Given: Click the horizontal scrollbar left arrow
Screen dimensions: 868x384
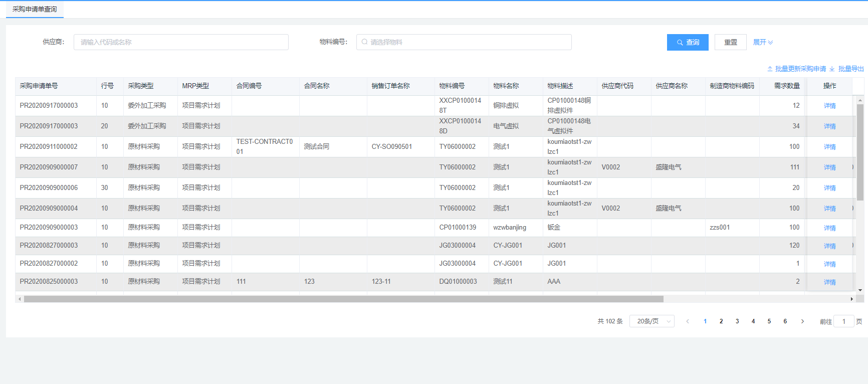Looking at the screenshot, I should point(20,299).
